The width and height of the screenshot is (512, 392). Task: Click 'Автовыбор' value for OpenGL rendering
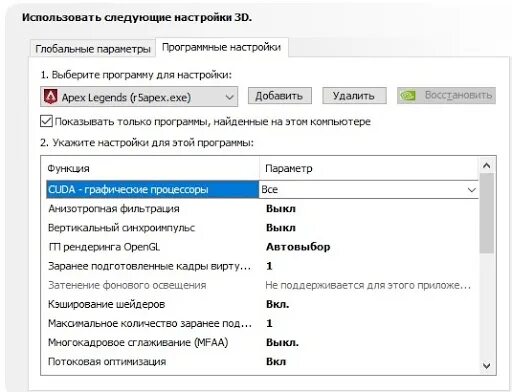click(298, 247)
